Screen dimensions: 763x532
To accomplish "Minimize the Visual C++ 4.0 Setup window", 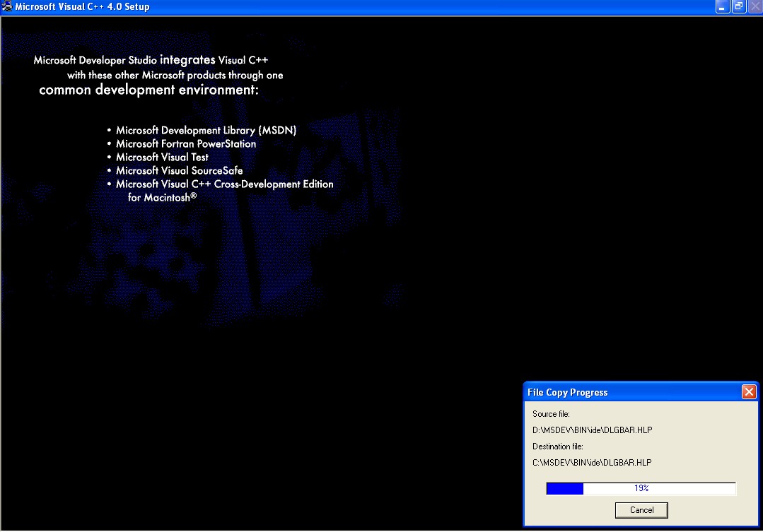I will point(722,7).
